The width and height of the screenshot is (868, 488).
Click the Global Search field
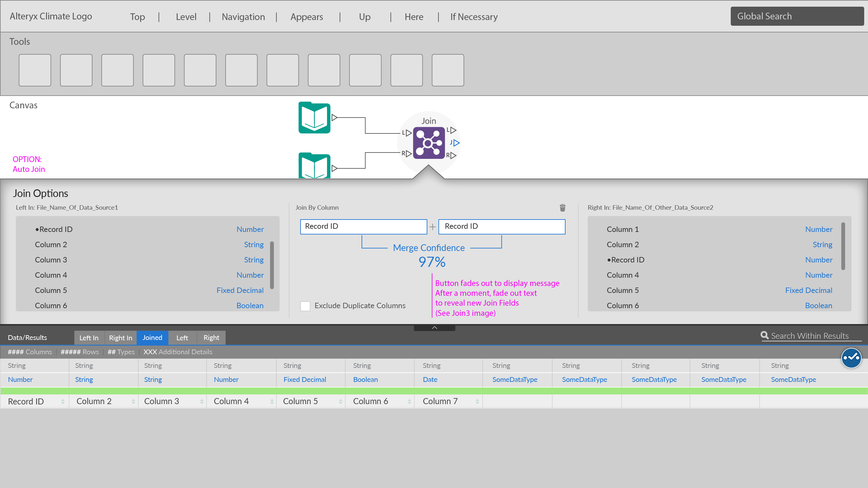(x=797, y=16)
